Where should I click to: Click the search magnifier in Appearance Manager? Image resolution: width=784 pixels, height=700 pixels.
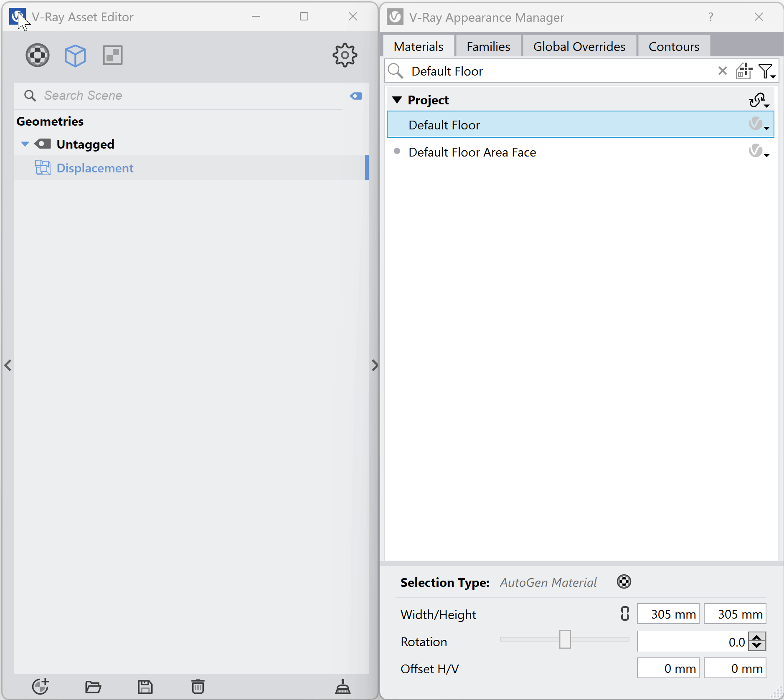[x=395, y=71]
